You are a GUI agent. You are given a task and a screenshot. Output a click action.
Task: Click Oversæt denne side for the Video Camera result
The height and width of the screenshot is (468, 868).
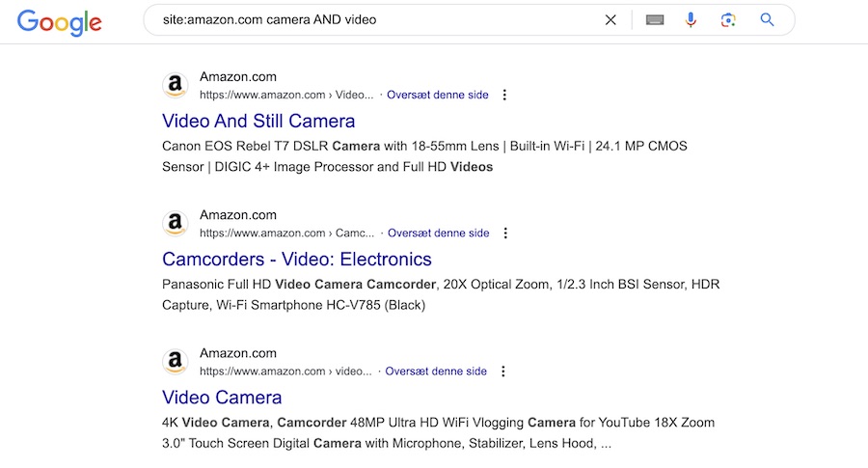tap(436, 372)
